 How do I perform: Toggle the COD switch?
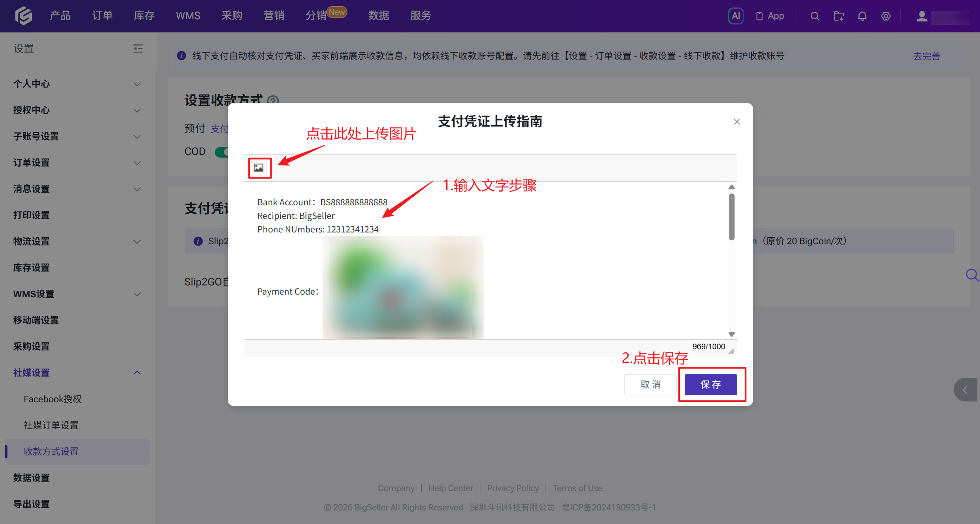(x=222, y=152)
